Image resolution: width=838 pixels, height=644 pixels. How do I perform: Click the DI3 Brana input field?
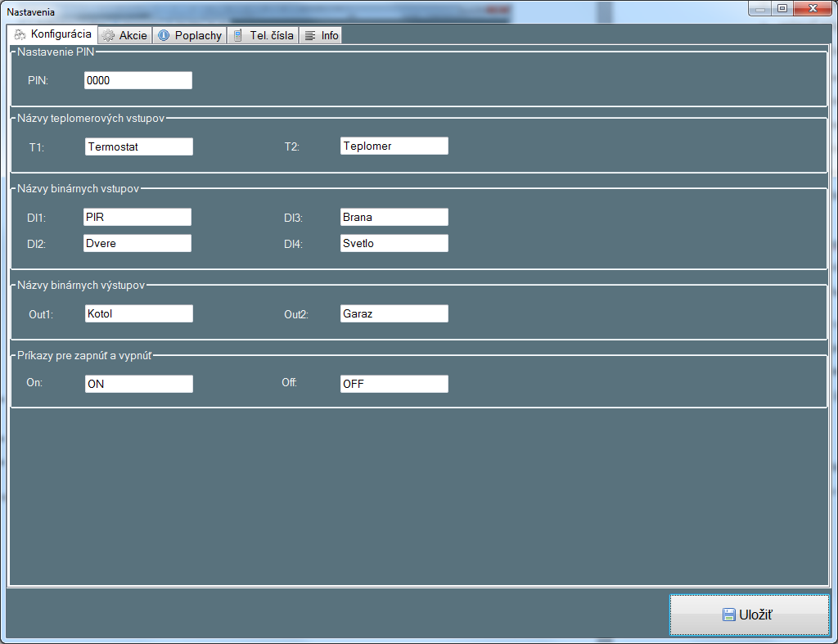[x=394, y=217]
